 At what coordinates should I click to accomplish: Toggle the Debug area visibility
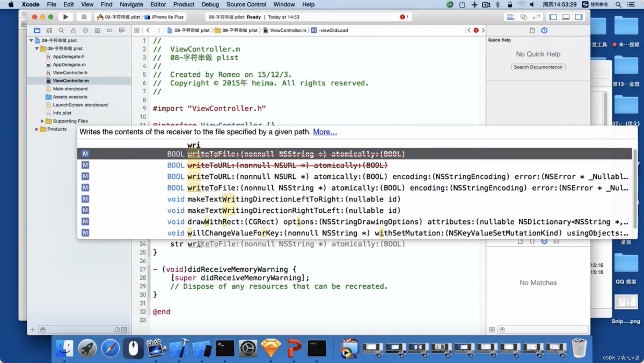click(566, 17)
